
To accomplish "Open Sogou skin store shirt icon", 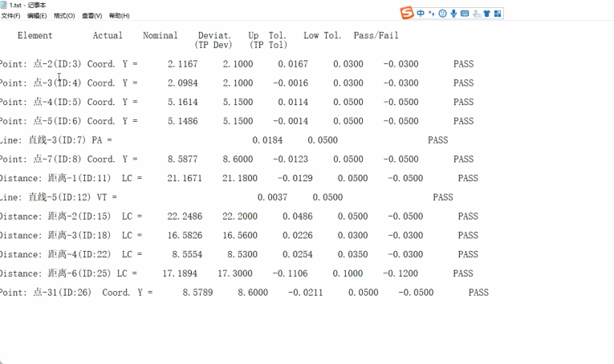I will pos(487,13).
